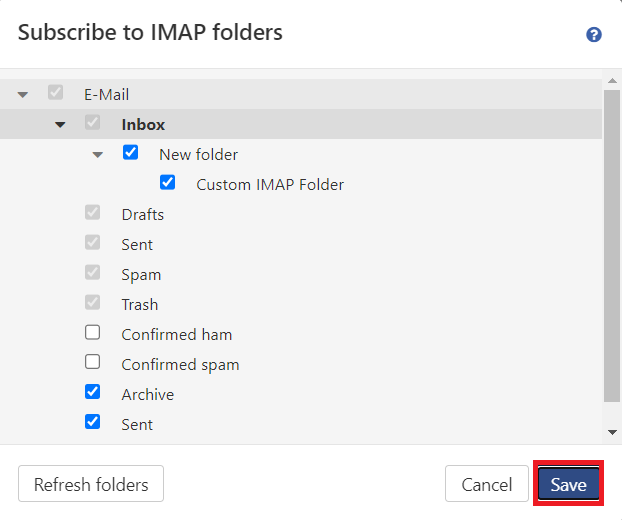Select the Drafts folder label
This screenshot has width=622, height=520.
(x=143, y=215)
